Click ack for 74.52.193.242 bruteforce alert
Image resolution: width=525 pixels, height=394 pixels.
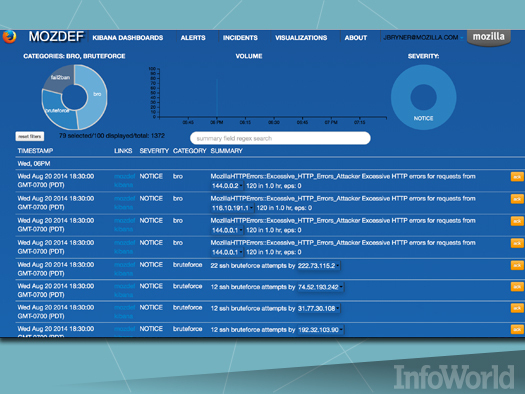point(517,287)
